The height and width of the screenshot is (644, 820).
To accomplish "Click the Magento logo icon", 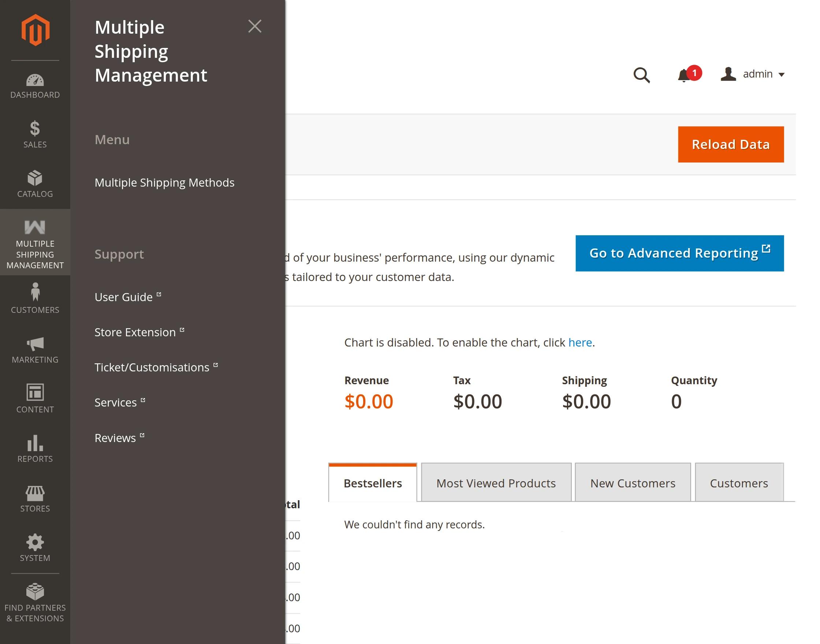I will [x=35, y=30].
